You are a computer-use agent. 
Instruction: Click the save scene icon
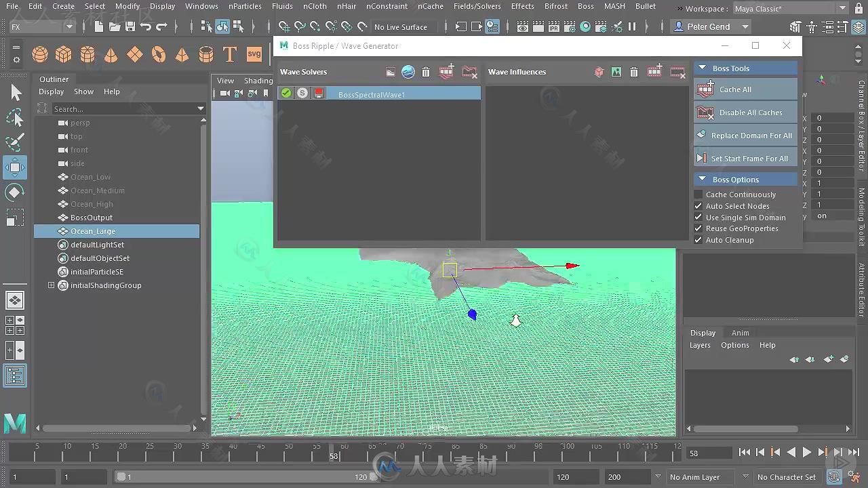[130, 26]
